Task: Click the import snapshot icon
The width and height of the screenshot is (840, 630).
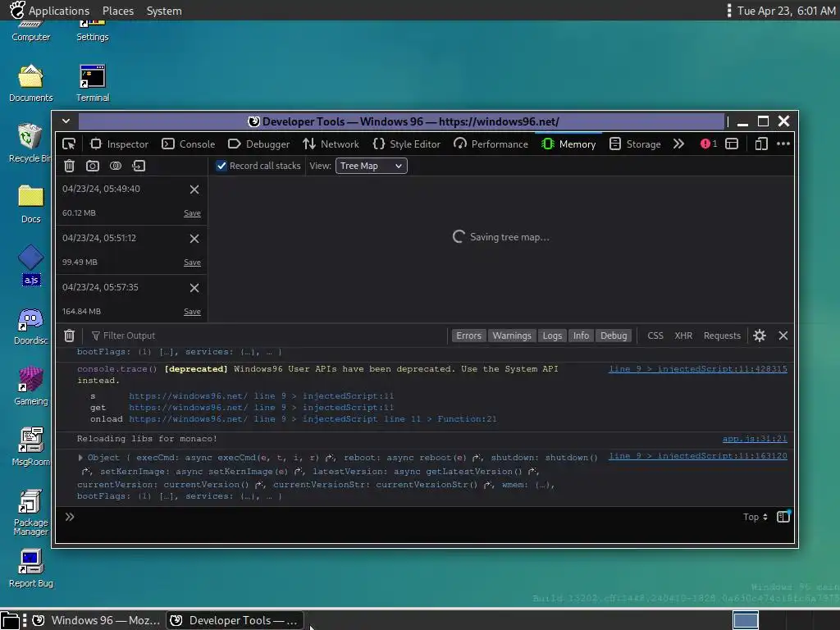Action: click(x=139, y=166)
